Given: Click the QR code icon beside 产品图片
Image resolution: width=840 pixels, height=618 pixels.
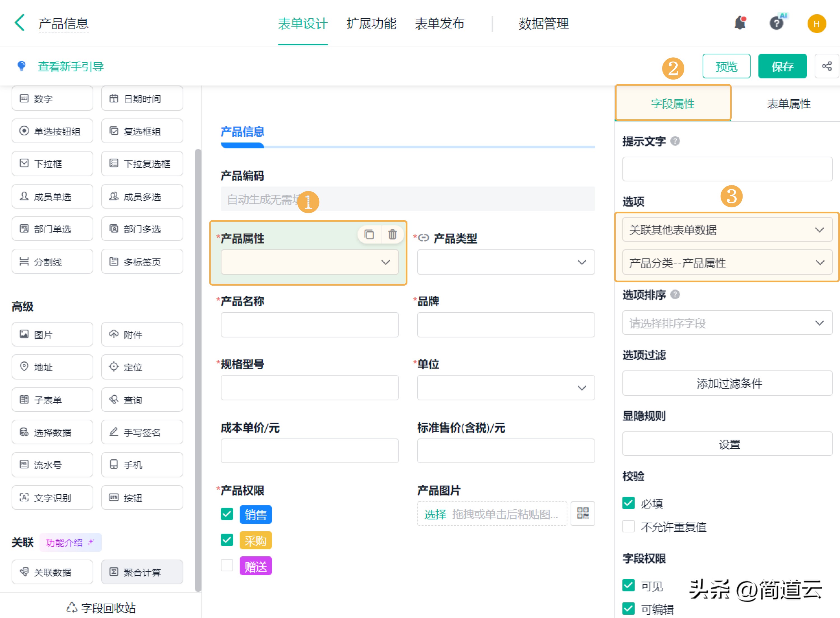Looking at the screenshot, I should coord(582,514).
